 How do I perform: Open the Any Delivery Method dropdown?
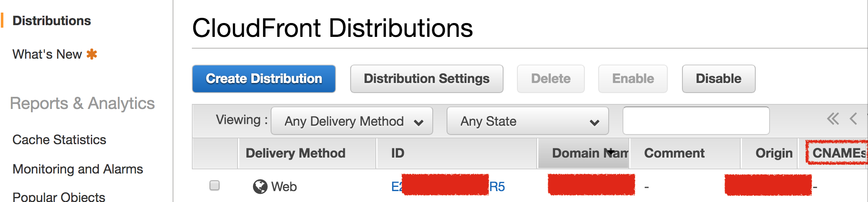click(352, 121)
